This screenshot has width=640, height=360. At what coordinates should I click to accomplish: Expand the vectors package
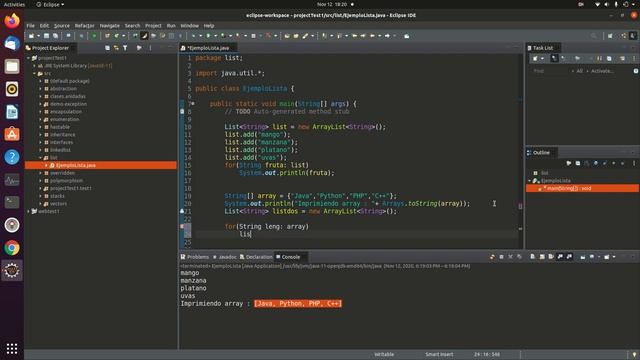click(x=41, y=204)
